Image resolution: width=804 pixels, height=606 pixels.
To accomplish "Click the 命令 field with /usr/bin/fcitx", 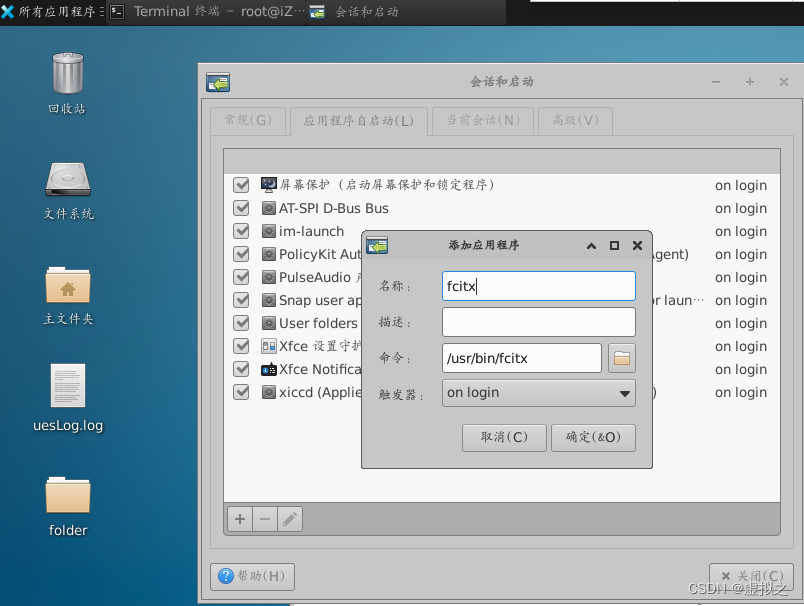I will click(521, 358).
